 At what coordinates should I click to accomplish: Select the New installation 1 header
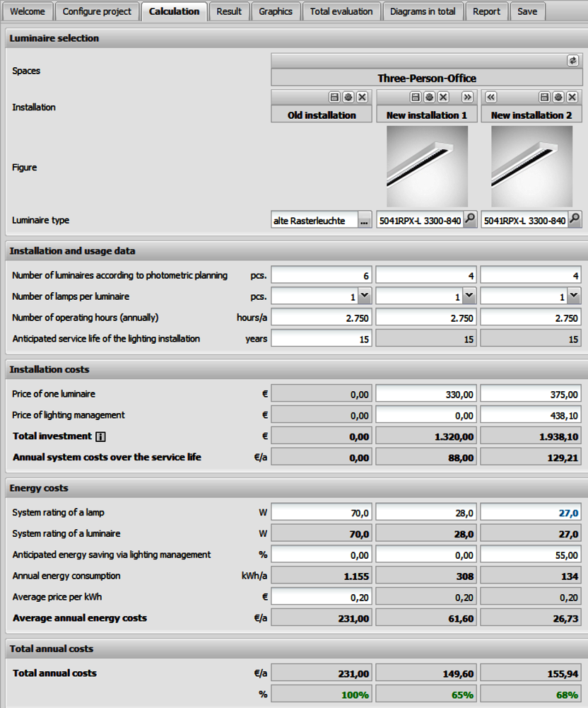click(426, 115)
